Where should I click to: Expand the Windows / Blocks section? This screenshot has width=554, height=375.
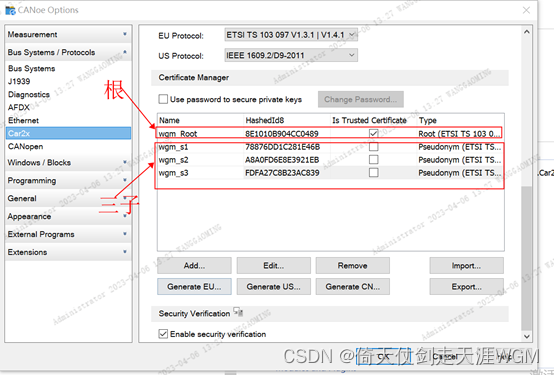click(68, 163)
